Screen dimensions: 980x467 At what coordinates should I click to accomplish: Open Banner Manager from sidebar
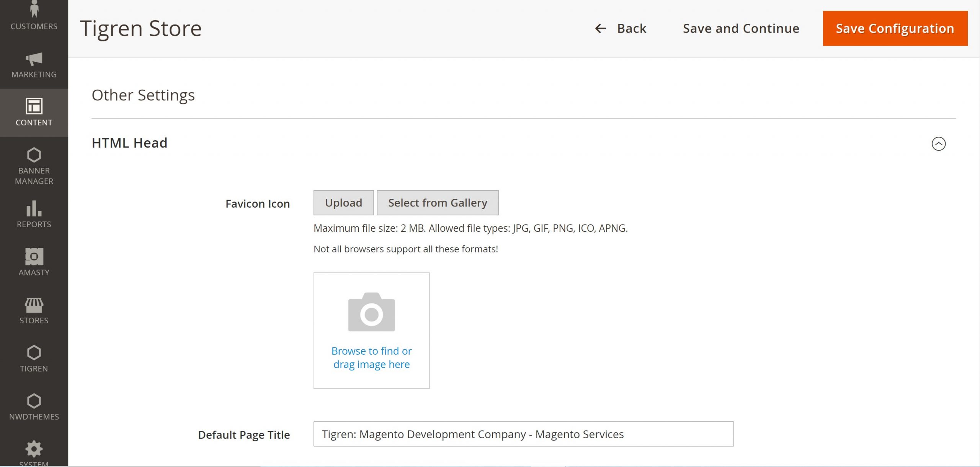tap(34, 166)
